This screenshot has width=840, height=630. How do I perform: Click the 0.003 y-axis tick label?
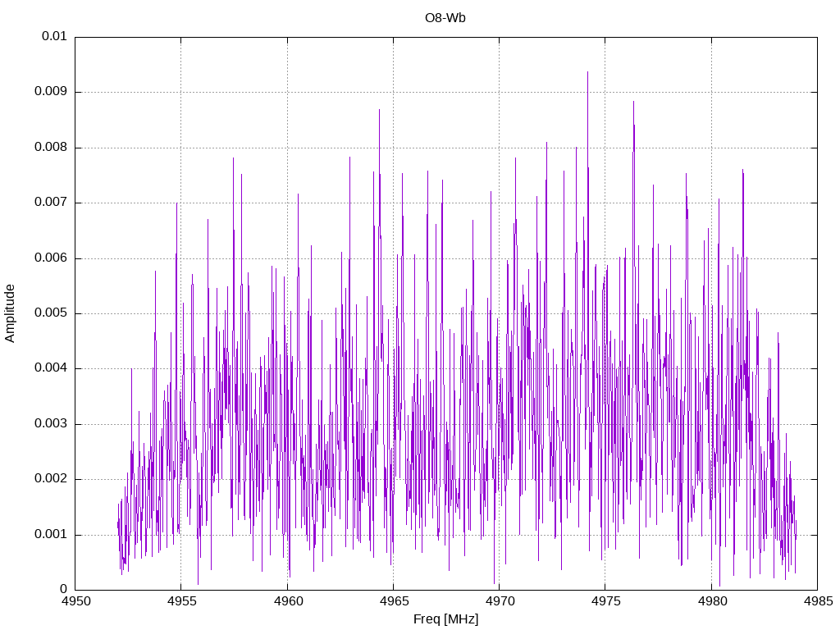pyautogui.click(x=51, y=424)
